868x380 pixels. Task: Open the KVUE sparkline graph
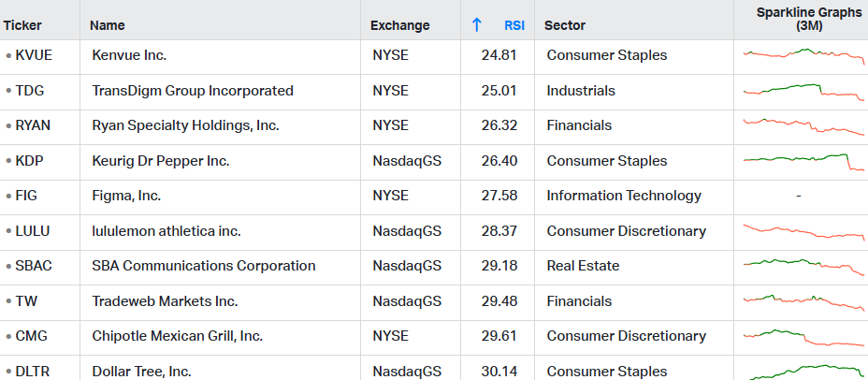[803, 56]
